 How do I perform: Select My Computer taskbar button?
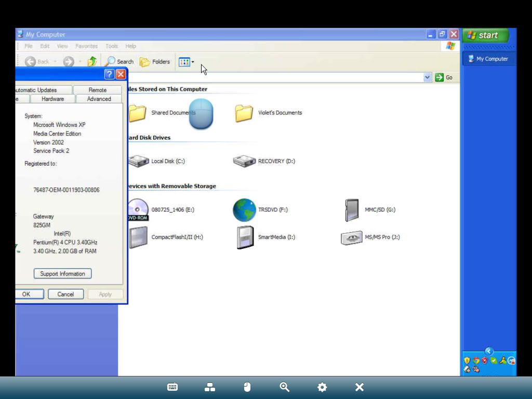(488, 59)
